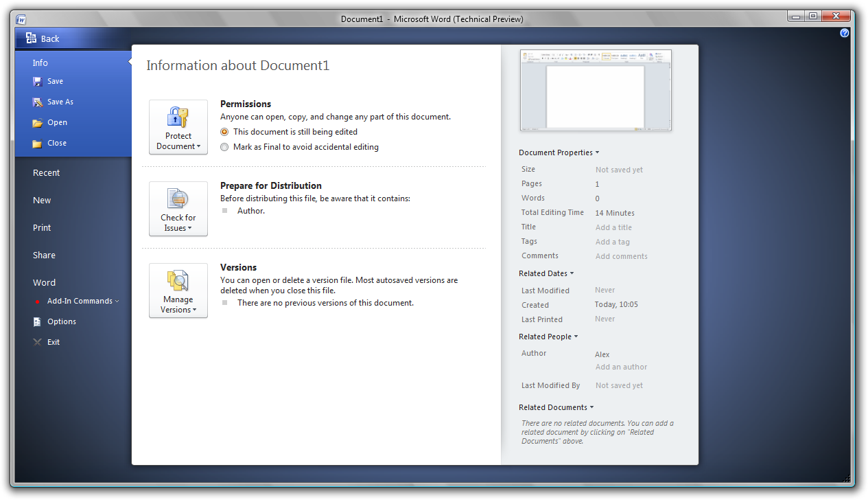
Task: Click the 'Add an author' field
Action: point(621,367)
